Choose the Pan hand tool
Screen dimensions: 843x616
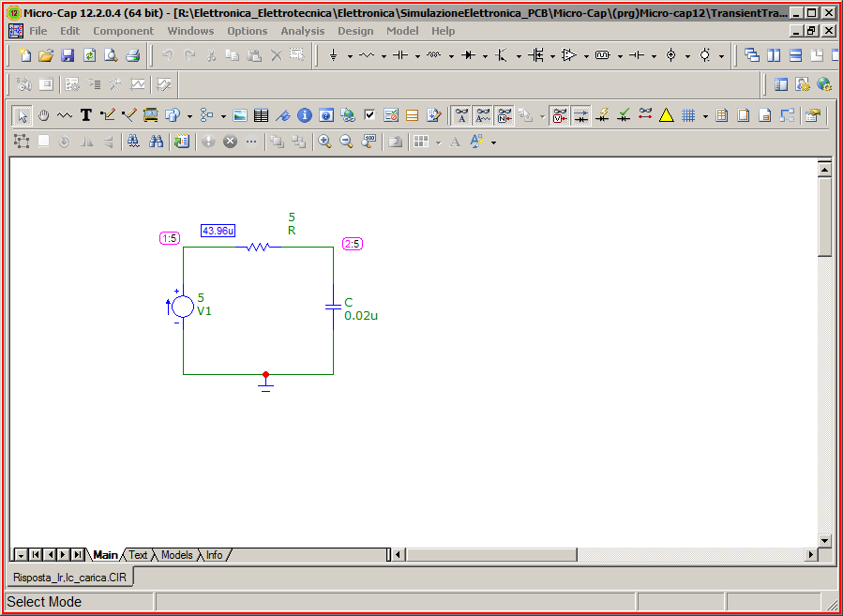(x=43, y=115)
